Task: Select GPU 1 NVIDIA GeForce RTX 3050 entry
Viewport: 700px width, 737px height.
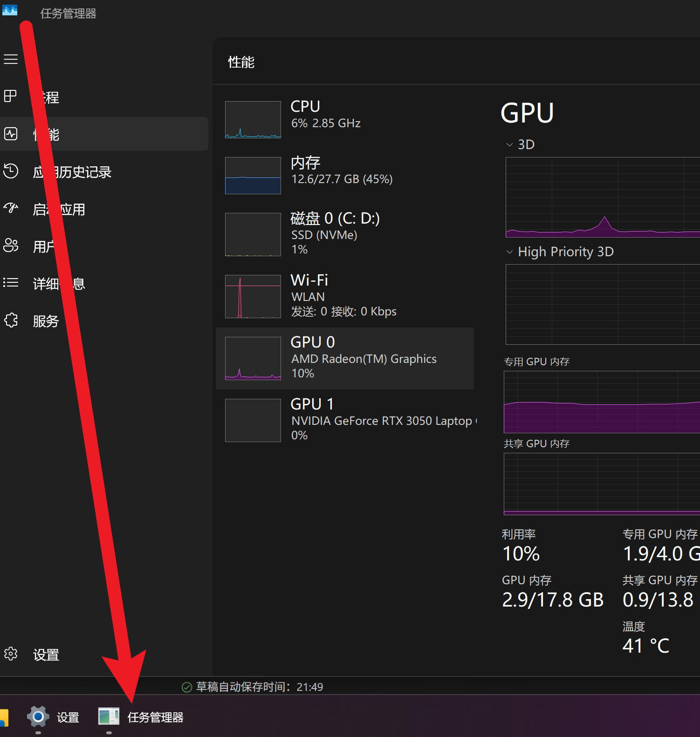Action: (345, 420)
